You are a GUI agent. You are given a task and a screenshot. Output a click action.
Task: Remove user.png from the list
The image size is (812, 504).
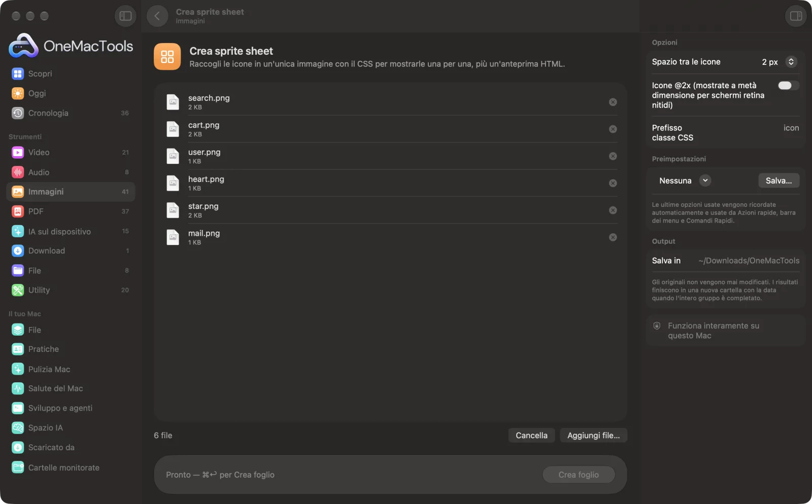613,156
